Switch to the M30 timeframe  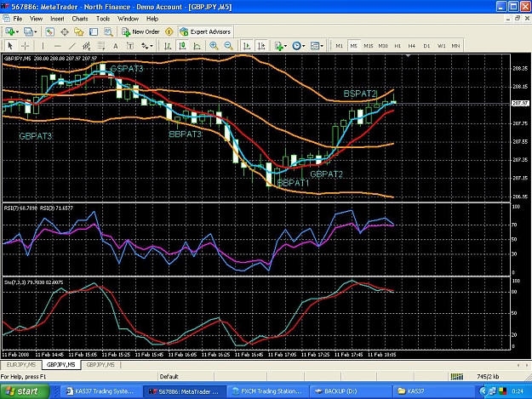click(383, 46)
